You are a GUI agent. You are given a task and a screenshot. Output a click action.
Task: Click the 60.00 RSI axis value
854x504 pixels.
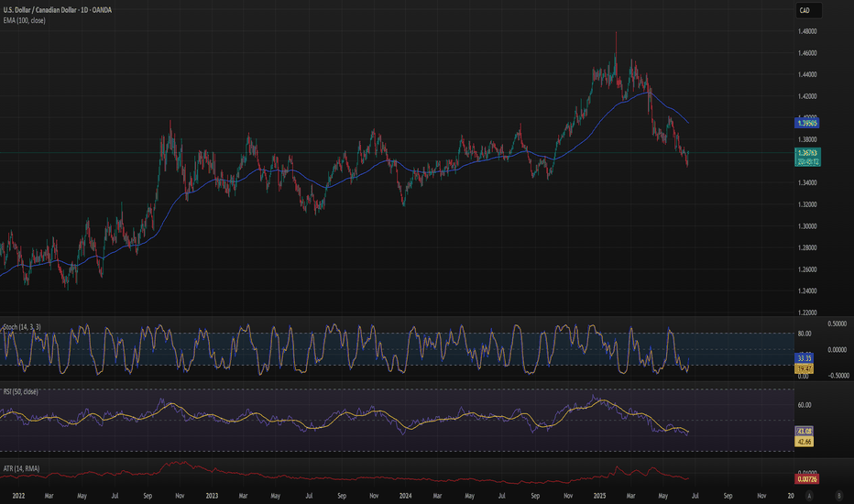(x=805, y=405)
